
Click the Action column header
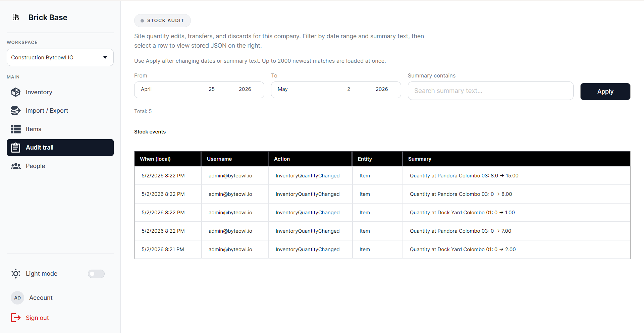(x=310, y=159)
